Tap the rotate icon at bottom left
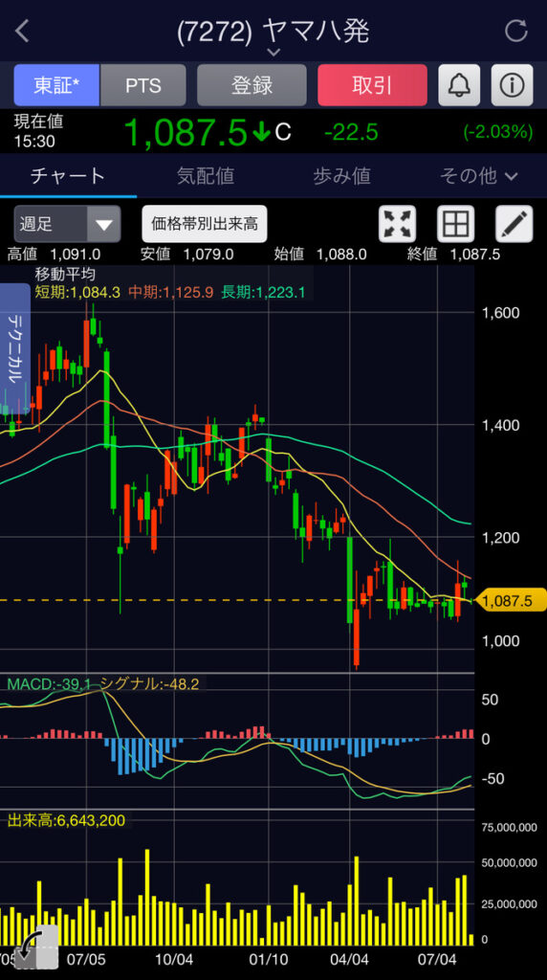 pyautogui.click(x=35, y=947)
